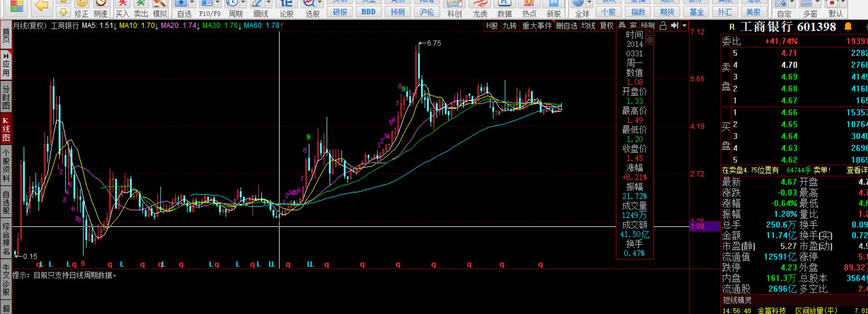The height and width of the screenshot is (314, 868).
Task: Switch to 自选股 sidebar tab
Action: [6, 203]
